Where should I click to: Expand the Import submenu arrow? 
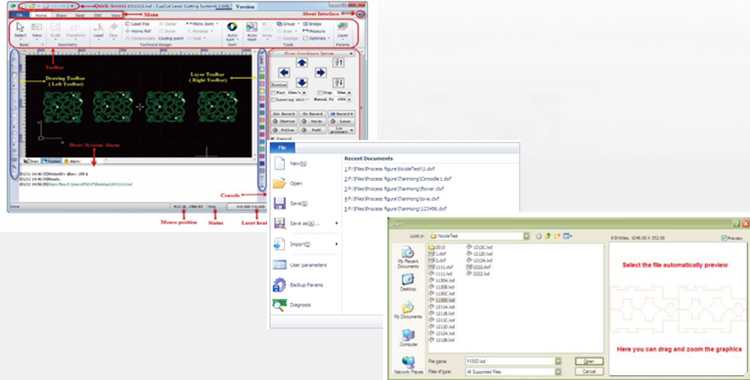[337, 244]
